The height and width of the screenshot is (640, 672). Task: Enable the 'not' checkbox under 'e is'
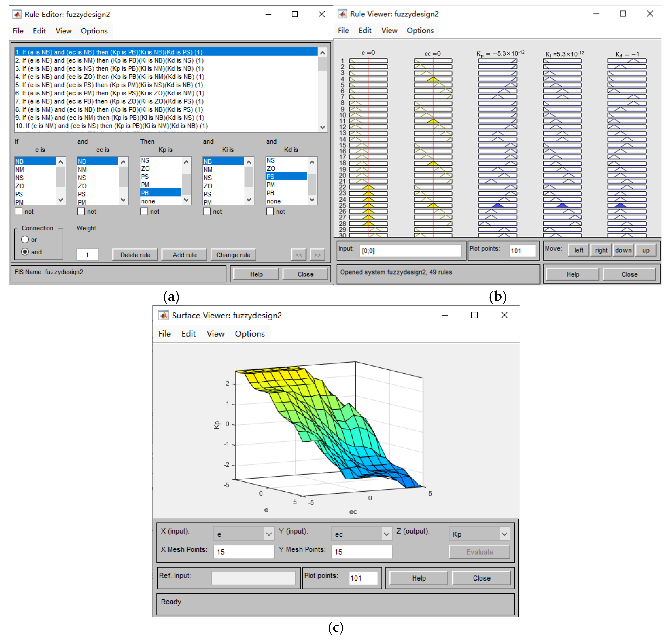[19, 211]
